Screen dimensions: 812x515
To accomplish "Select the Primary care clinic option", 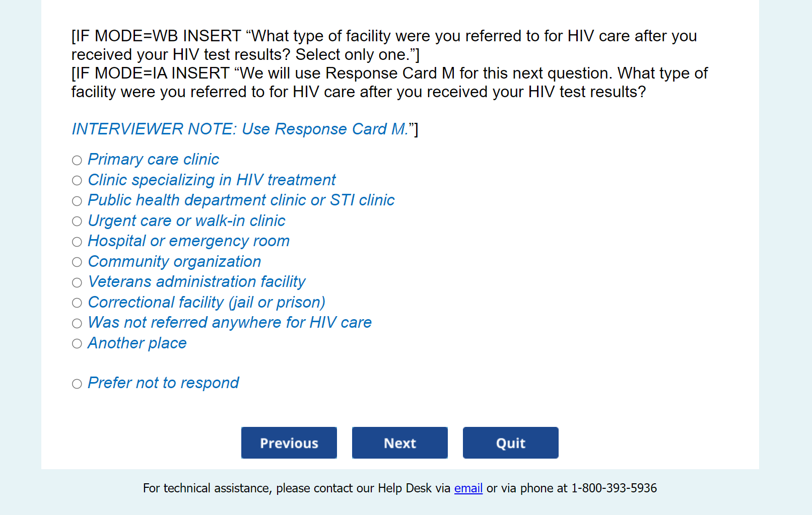I will click(77, 161).
